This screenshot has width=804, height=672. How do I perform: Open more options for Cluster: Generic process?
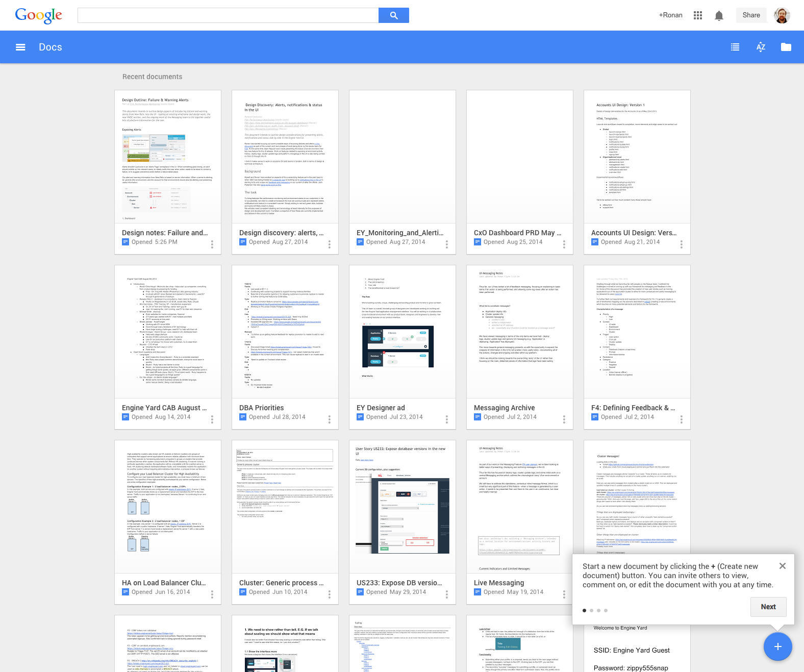[330, 594]
